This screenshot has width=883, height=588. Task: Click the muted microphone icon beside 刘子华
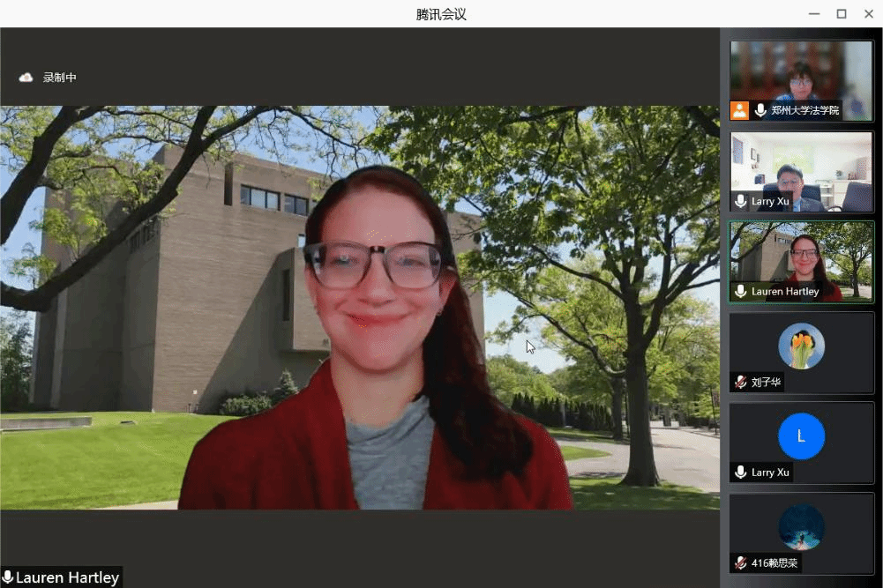[740, 382]
